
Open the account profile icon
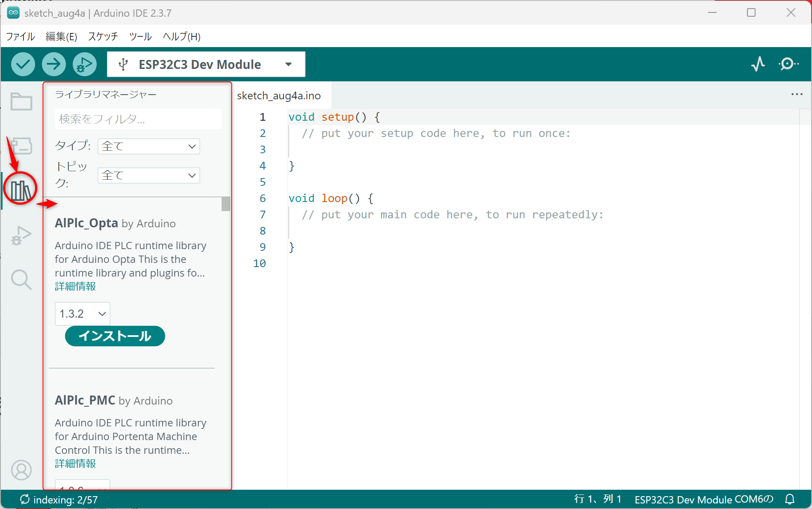[x=21, y=470]
